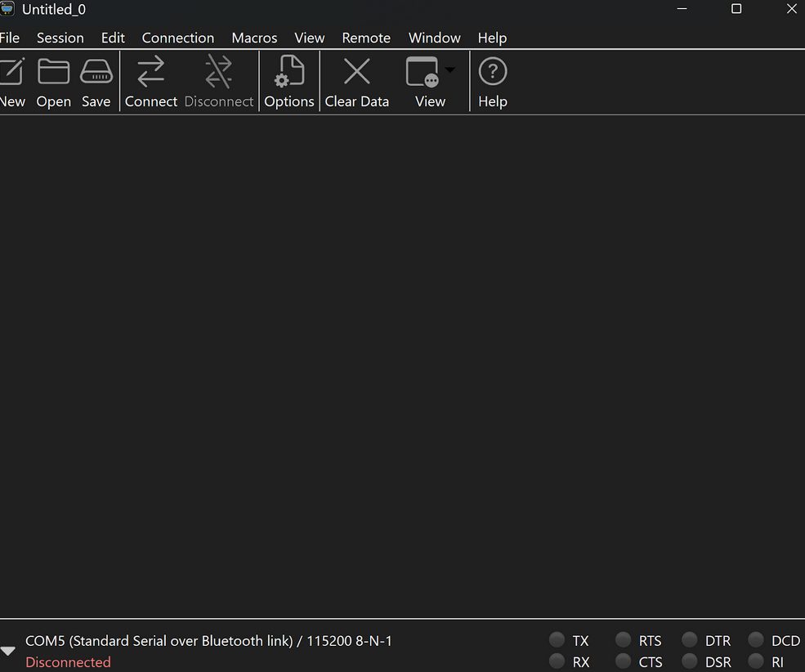
Task: Click the TX activity indicator
Action: 557,639
